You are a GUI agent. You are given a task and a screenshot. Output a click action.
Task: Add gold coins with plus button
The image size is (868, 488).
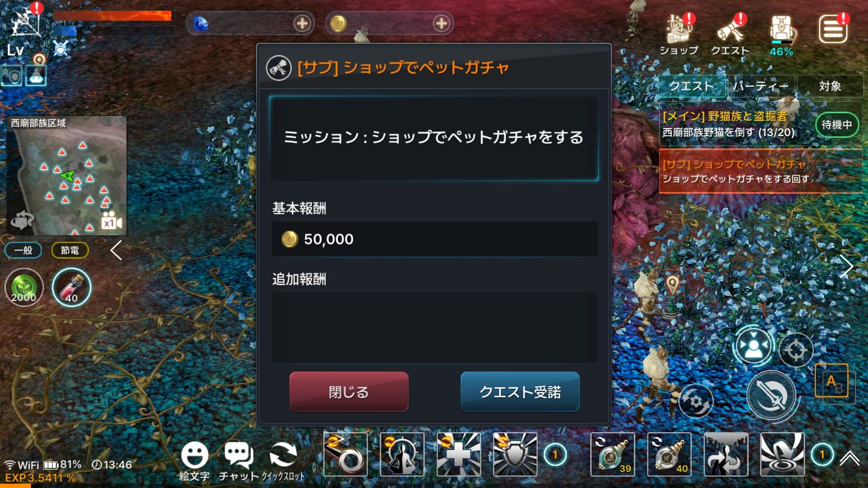442,23
